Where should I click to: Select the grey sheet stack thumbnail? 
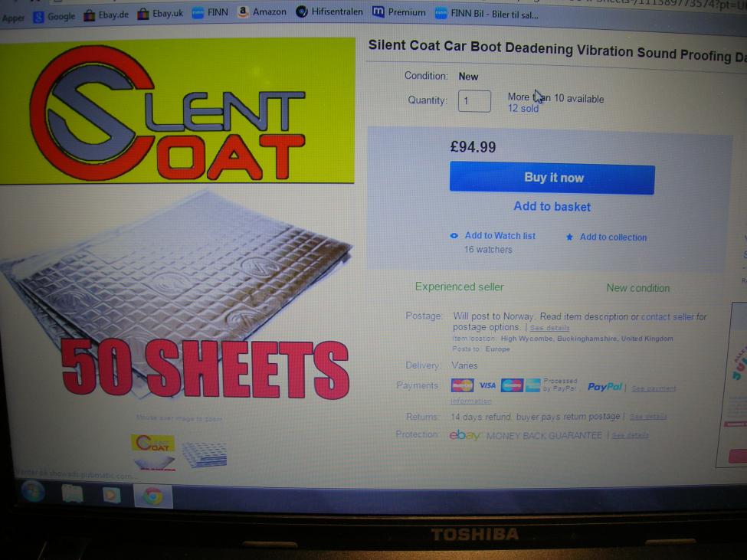click(205, 454)
